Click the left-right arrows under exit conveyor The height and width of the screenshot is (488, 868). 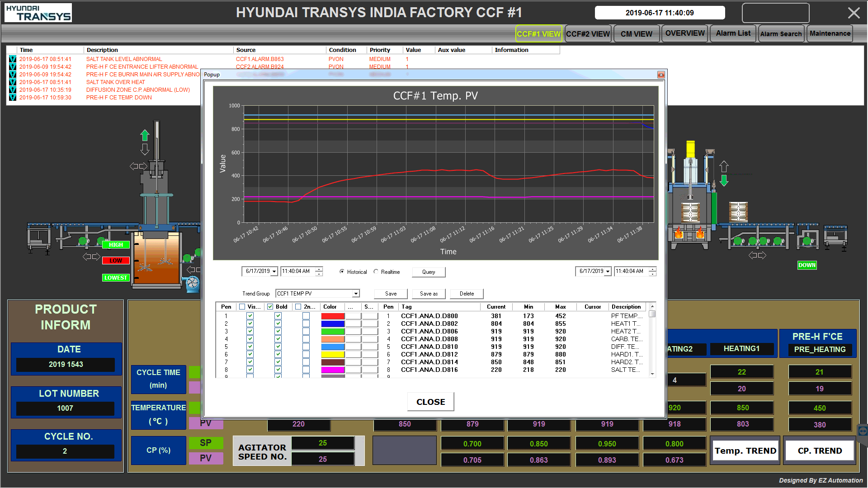(x=757, y=255)
